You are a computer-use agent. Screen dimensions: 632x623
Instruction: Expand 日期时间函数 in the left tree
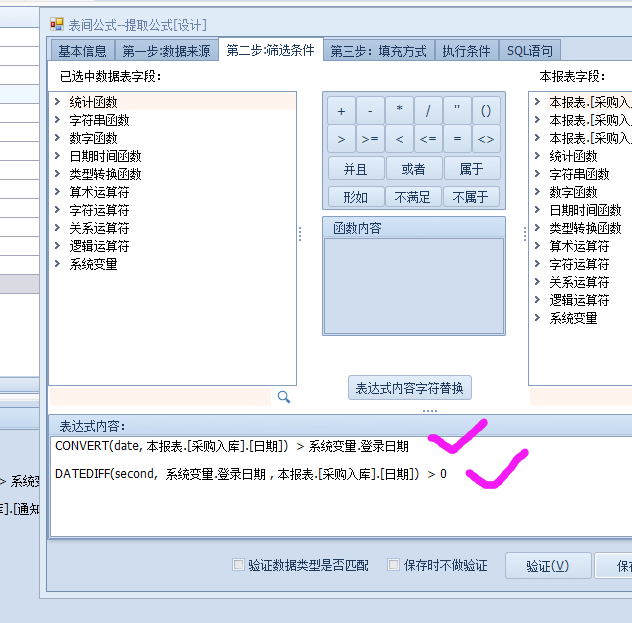click(x=58, y=156)
